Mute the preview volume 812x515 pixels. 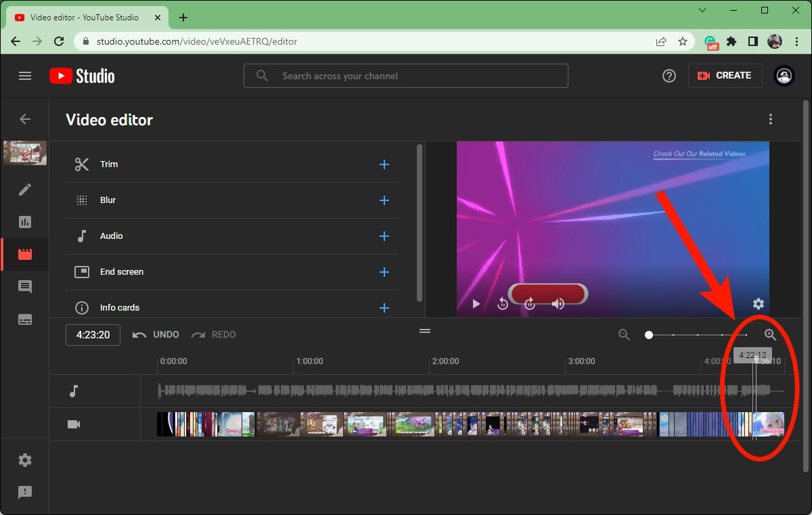558,304
